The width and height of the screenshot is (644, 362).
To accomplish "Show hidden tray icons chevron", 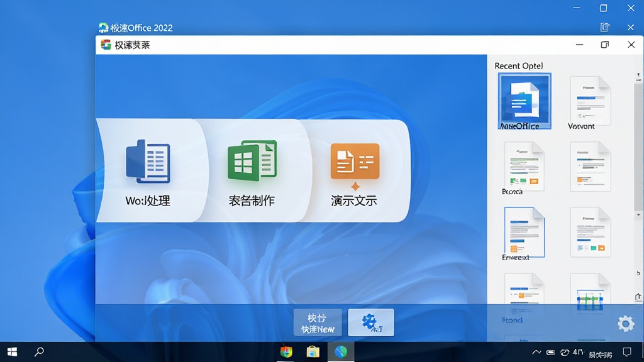I will click(536, 352).
